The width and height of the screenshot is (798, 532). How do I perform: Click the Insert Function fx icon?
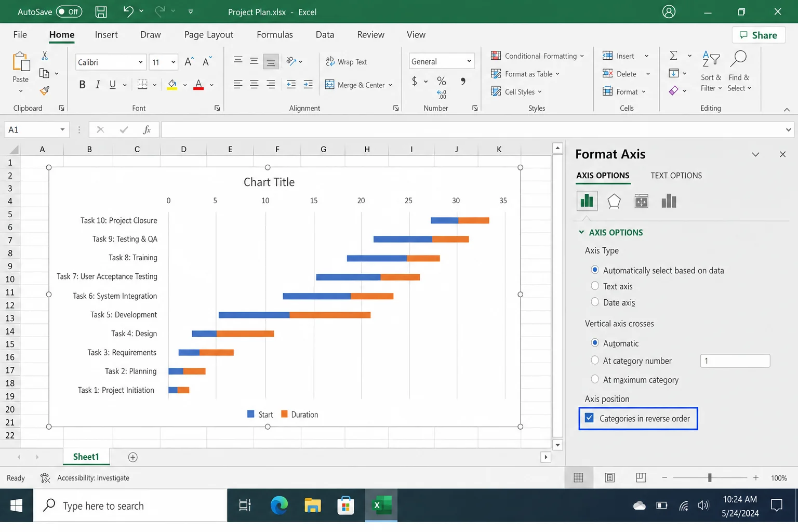coord(147,130)
